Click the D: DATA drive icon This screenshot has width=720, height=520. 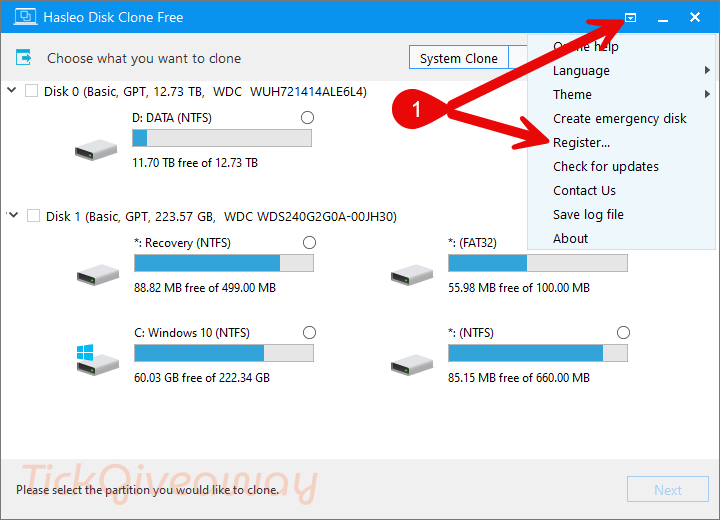point(96,150)
